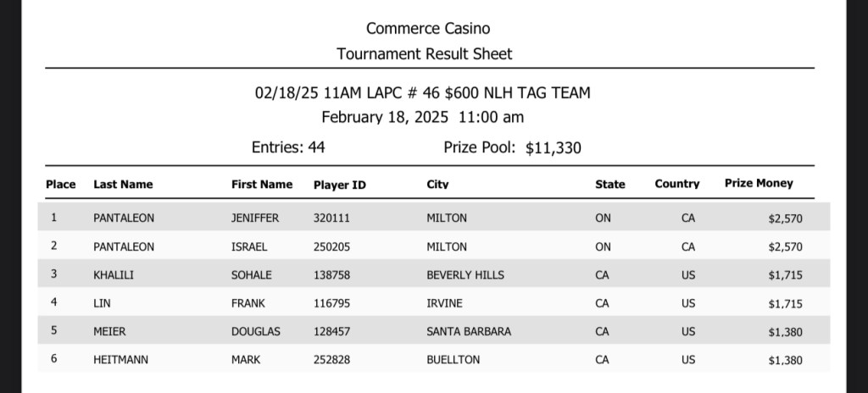Select Player ID 320111 cell
Image resolution: width=868 pixels, height=393 pixels.
(x=331, y=218)
